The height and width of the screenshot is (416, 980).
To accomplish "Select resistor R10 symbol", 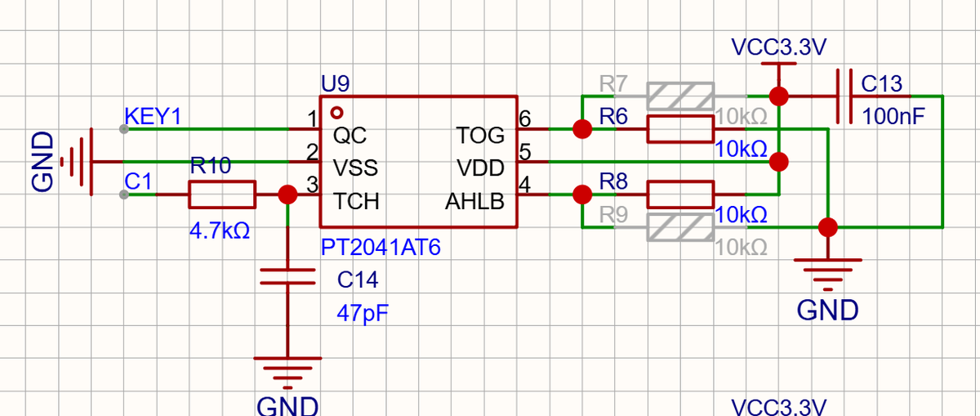I will click(222, 195).
